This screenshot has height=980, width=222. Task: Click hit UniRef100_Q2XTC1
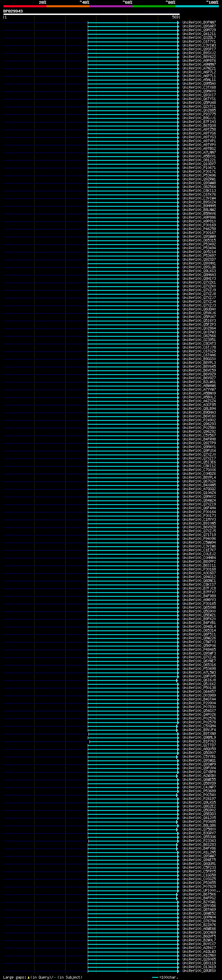[x=199, y=106]
